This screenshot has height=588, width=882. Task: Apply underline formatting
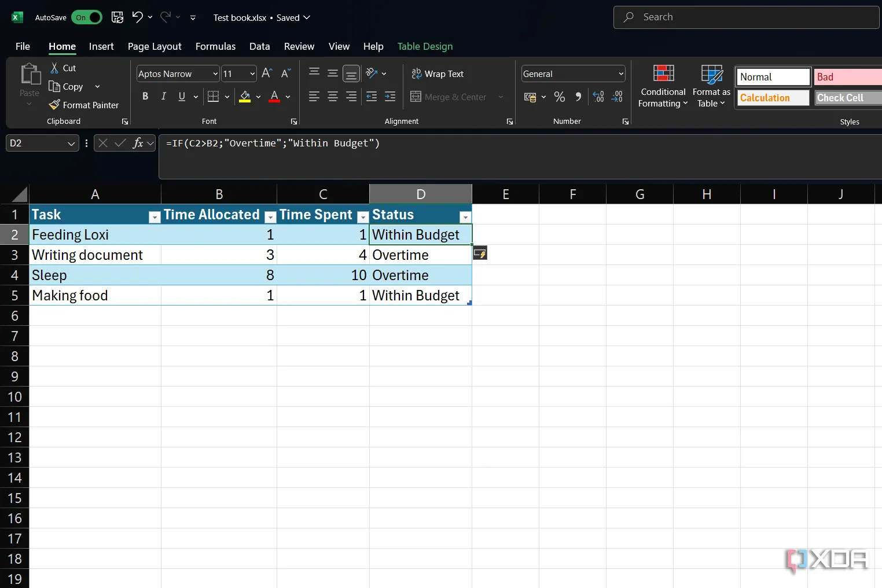[182, 97]
